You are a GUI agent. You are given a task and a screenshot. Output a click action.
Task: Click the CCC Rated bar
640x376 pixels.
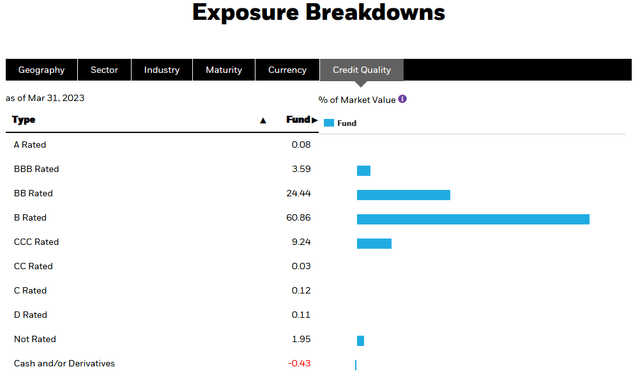(374, 244)
